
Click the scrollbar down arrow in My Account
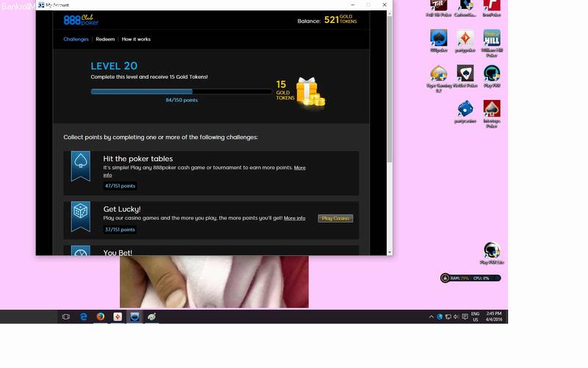pos(390,252)
